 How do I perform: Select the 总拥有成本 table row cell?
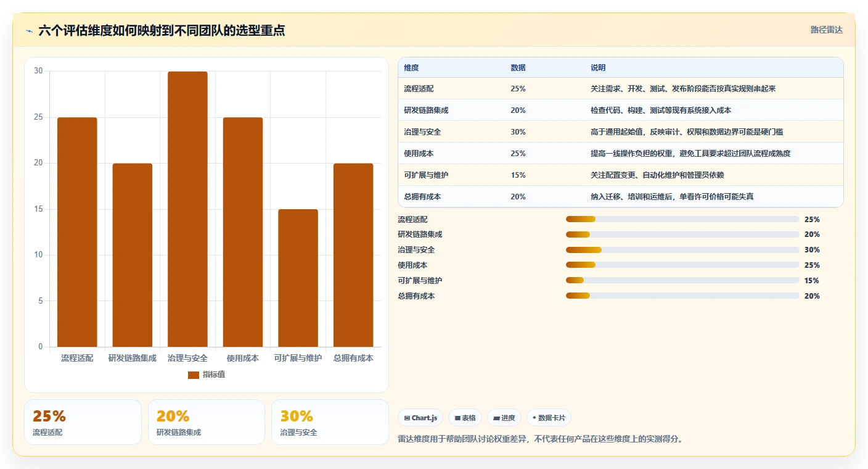coord(422,197)
